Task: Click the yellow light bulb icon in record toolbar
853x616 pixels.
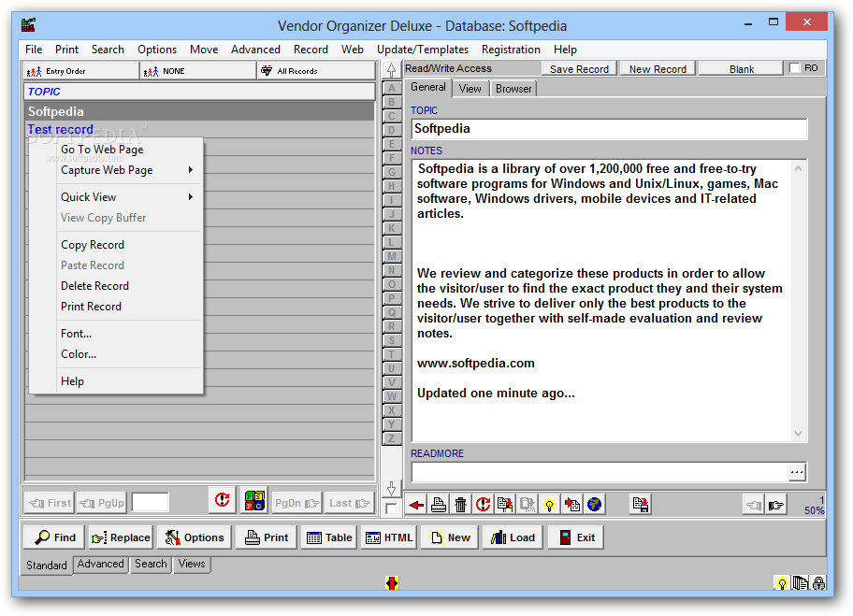Action: point(549,505)
